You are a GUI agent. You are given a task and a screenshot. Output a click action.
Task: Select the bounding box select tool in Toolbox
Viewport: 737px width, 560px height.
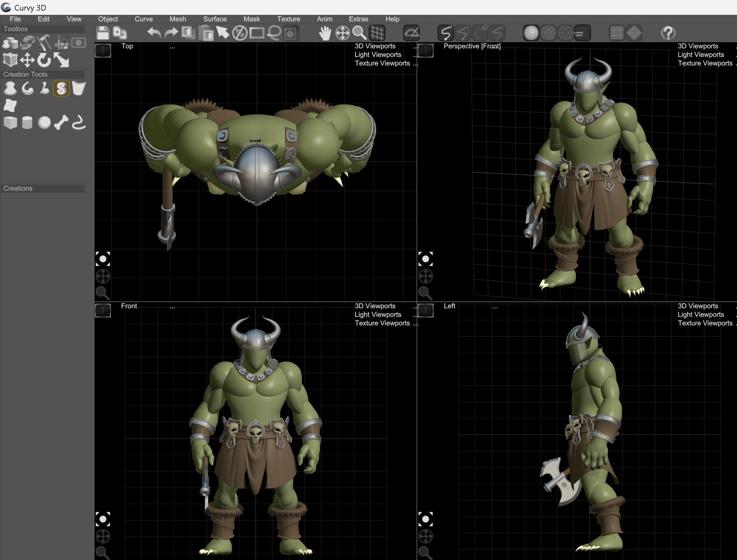10,60
